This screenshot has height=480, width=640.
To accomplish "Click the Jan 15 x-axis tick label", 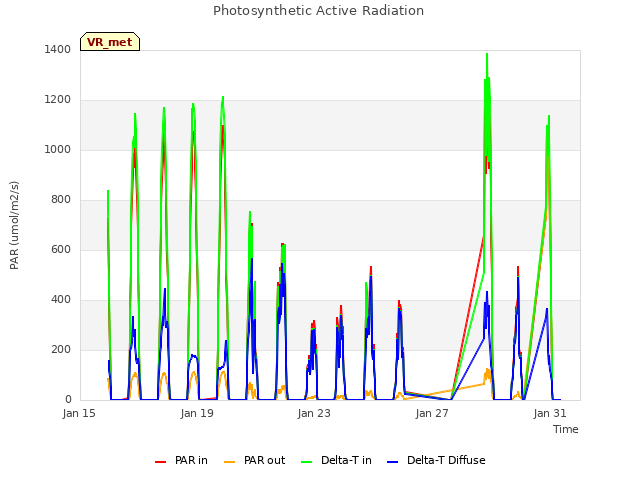I will 79,413.
